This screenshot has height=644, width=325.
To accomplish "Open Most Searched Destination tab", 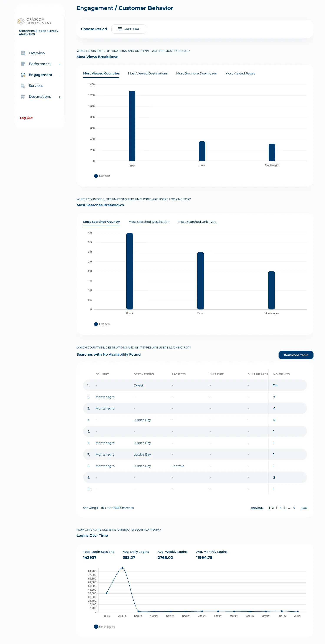I will click(149, 222).
